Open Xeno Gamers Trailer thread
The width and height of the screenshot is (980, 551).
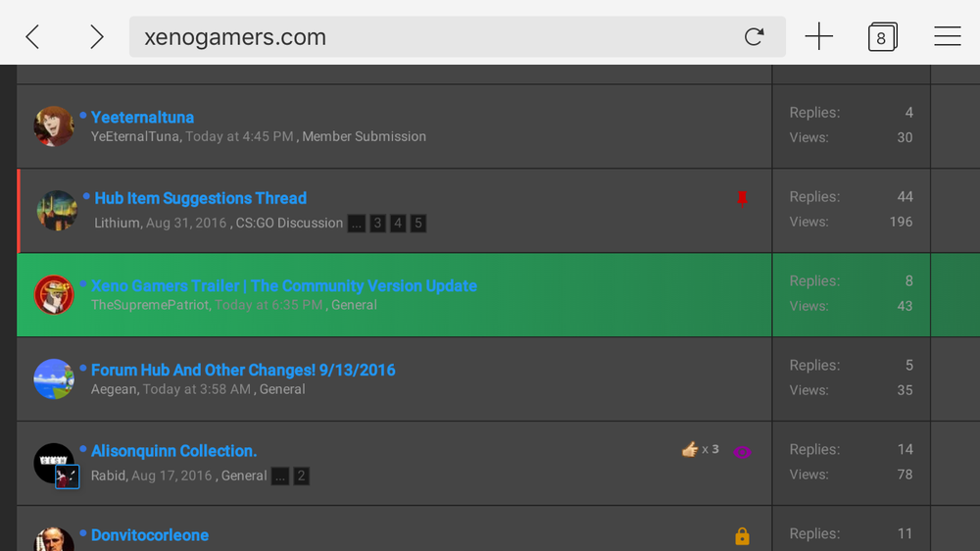pos(284,286)
